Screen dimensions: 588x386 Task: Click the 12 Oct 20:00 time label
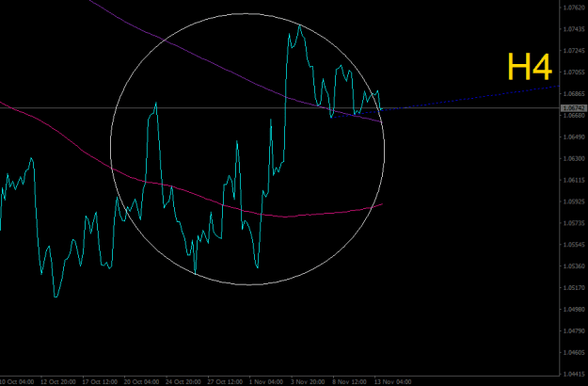[x=59, y=382]
